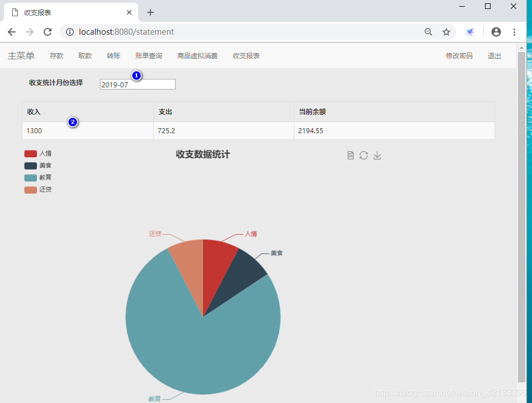Maximize the browser window
Screen dimensions: 532x403
[488, 6]
